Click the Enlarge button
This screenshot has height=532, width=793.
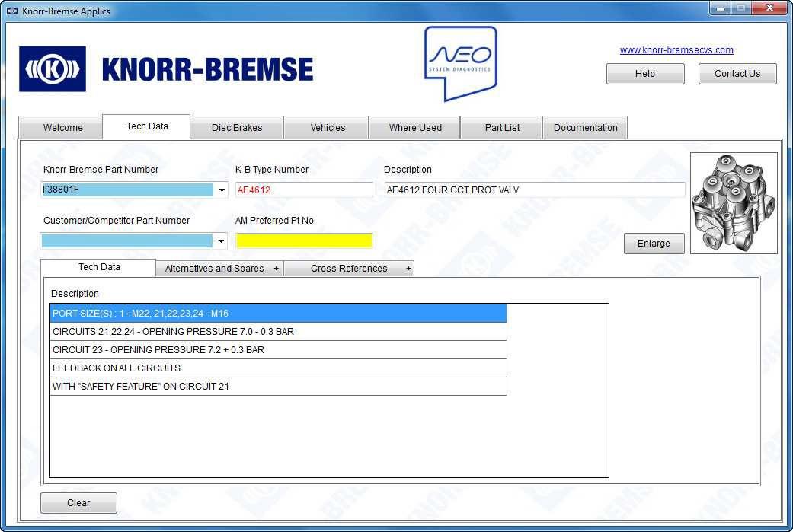point(654,244)
